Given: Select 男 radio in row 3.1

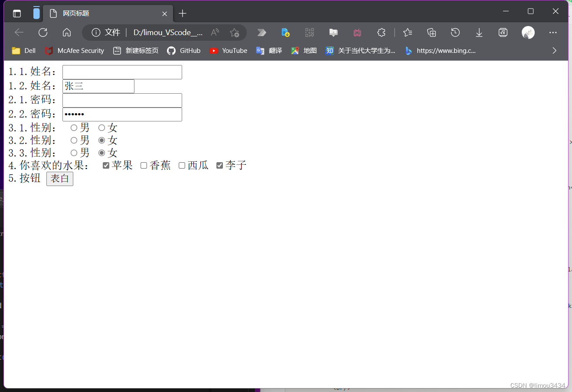Looking at the screenshot, I should pos(74,127).
